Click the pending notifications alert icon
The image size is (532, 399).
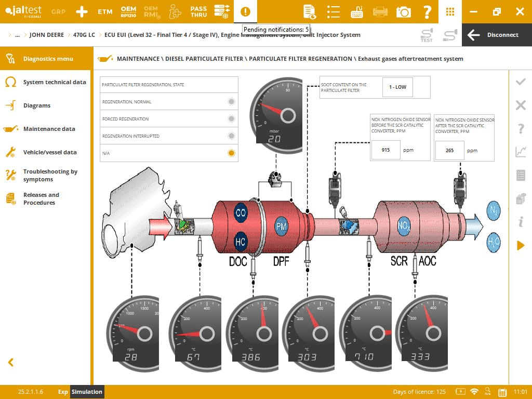click(x=245, y=11)
